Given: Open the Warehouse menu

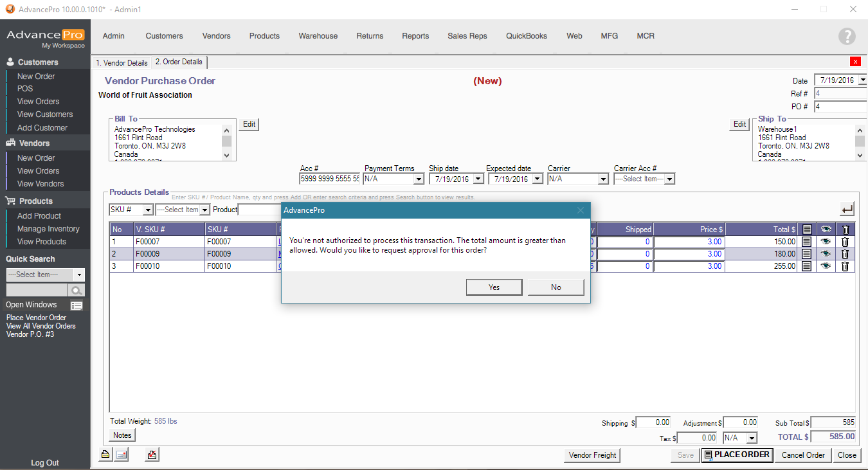Looking at the screenshot, I should (x=318, y=36).
